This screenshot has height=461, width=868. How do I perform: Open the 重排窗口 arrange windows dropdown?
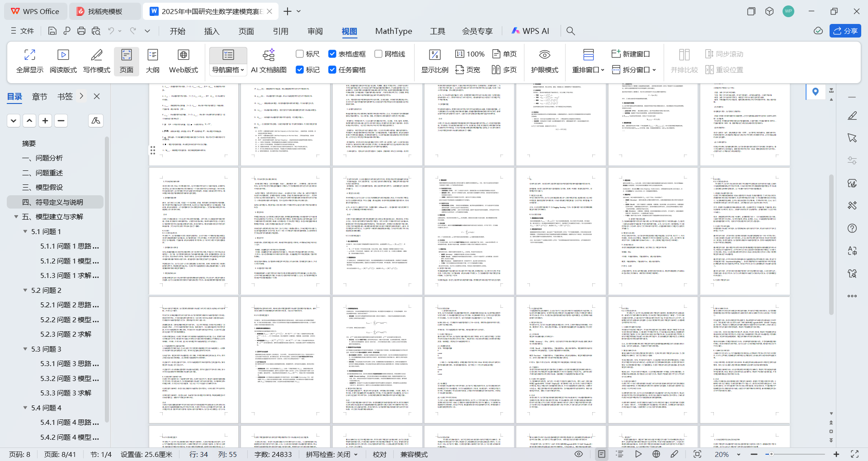coord(588,70)
